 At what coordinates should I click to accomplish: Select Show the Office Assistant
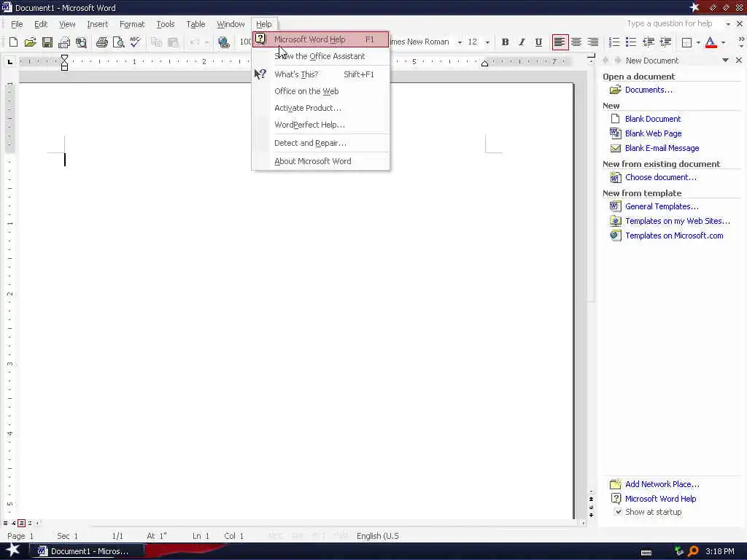pos(321,56)
